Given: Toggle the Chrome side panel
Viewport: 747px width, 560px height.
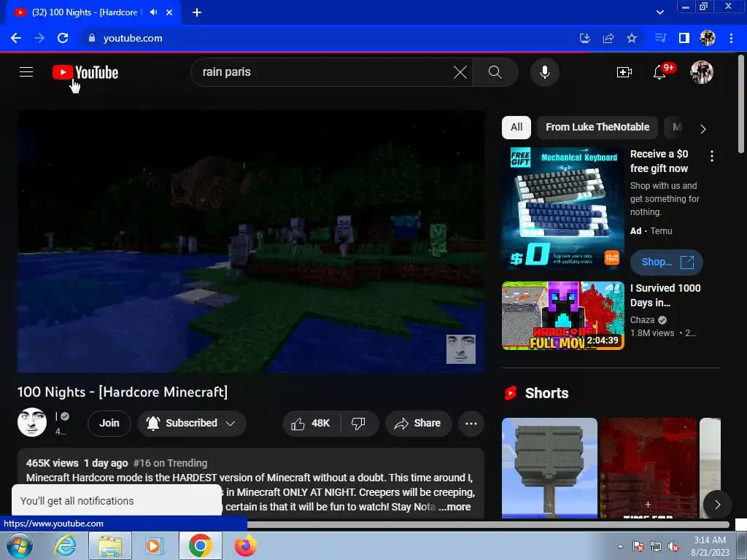Looking at the screenshot, I should [x=684, y=38].
